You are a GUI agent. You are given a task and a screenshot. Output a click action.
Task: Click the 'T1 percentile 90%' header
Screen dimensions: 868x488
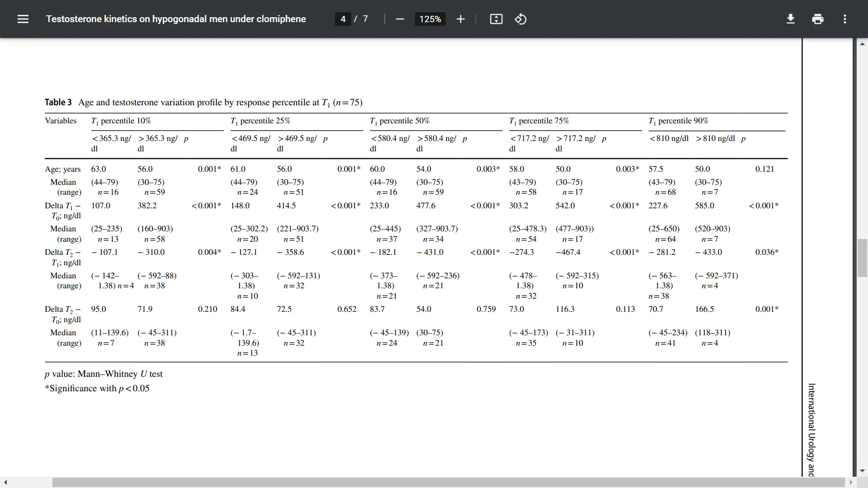678,121
